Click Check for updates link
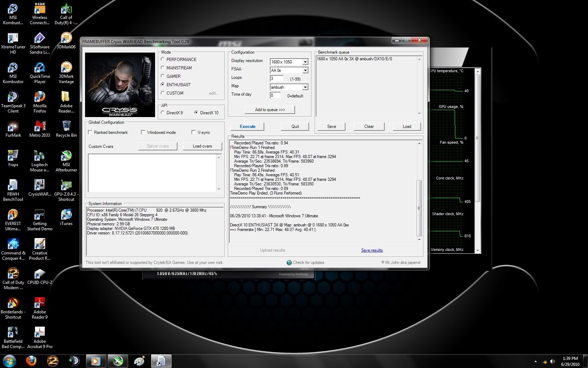 [306, 263]
